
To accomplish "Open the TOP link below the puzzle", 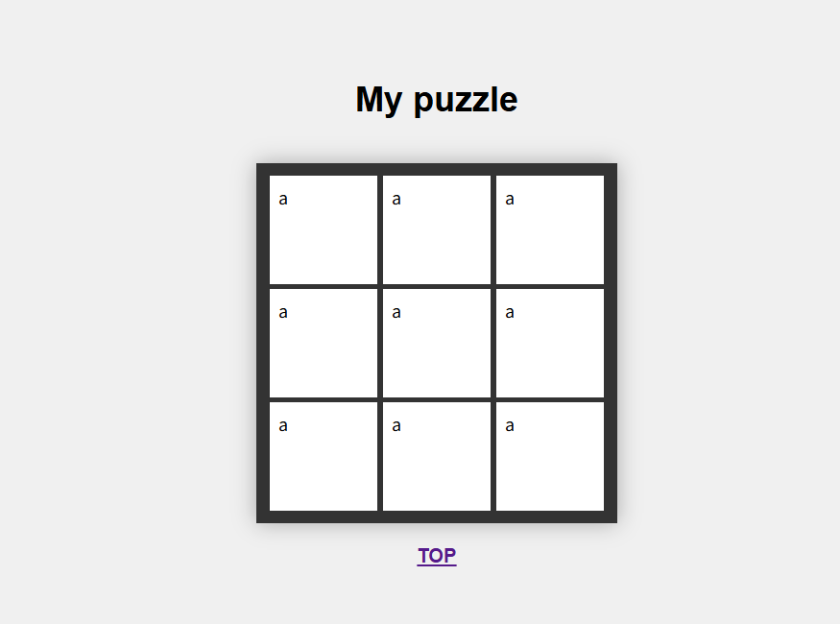I will 437,556.
